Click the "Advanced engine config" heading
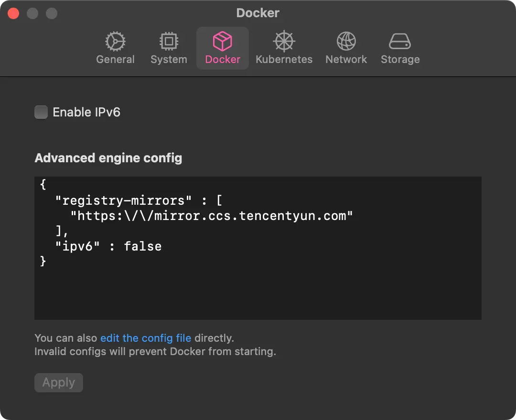The image size is (516, 420). click(108, 158)
